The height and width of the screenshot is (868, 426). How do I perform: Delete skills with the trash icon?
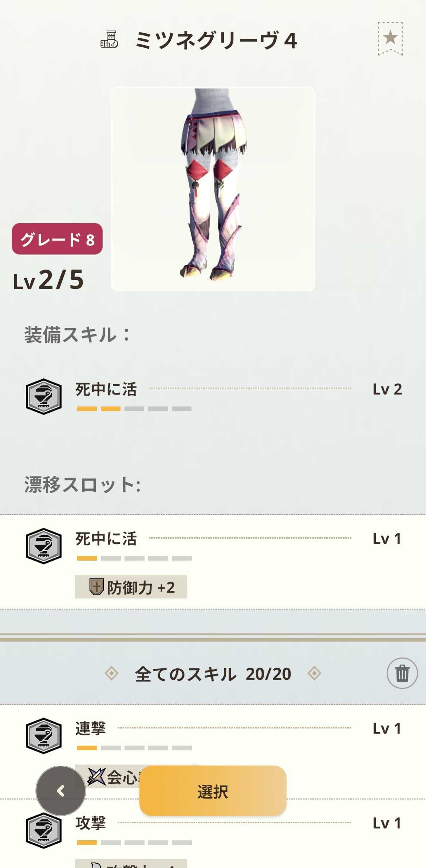pos(402,673)
